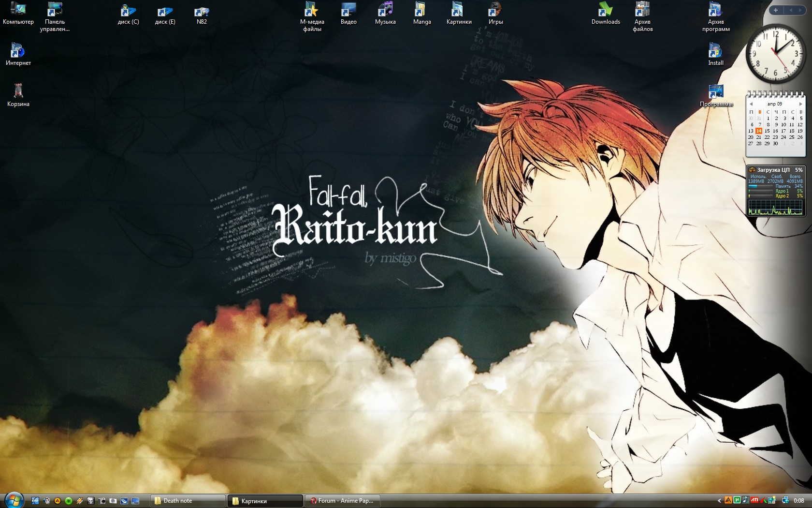Viewport: 812px width, 508px height.
Task: Launch KMPlayer from Quick Launch bar
Action: [35, 501]
